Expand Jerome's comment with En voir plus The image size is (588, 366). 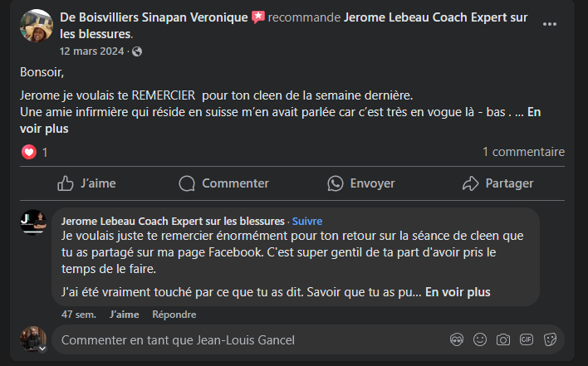(x=457, y=292)
